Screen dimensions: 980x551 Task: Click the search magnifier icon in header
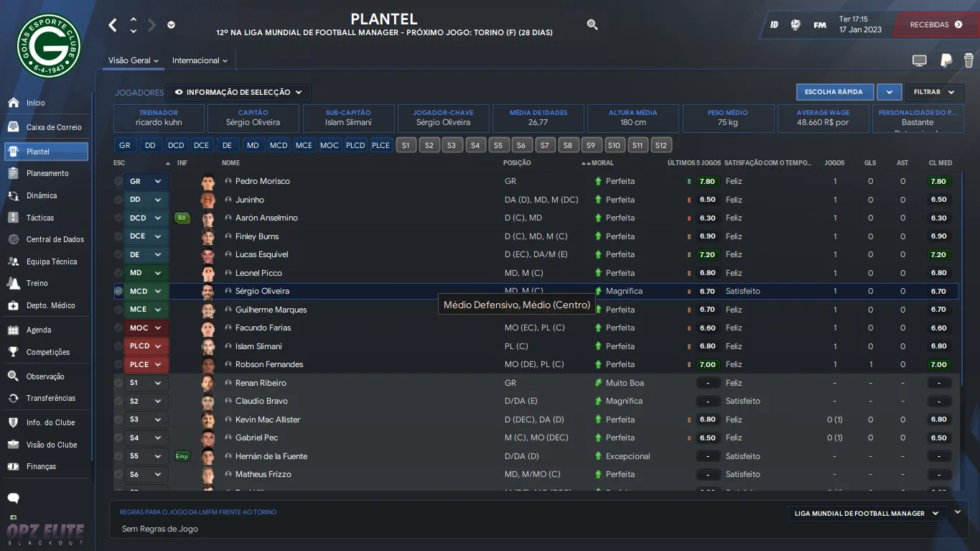tap(592, 24)
